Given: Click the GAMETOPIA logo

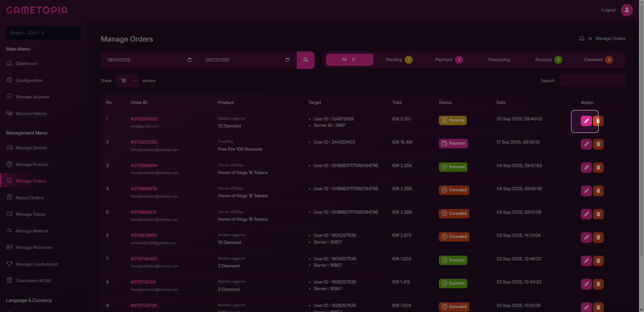Looking at the screenshot, I should (37, 10).
